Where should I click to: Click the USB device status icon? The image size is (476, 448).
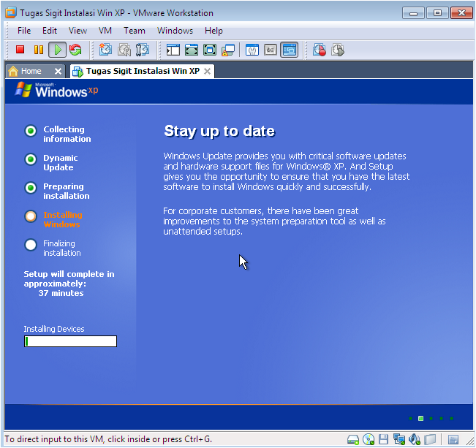[430, 439]
